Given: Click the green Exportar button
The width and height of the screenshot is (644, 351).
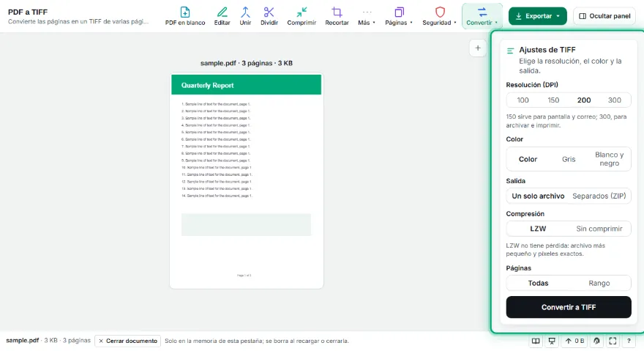Looking at the screenshot, I should pyautogui.click(x=537, y=16).
